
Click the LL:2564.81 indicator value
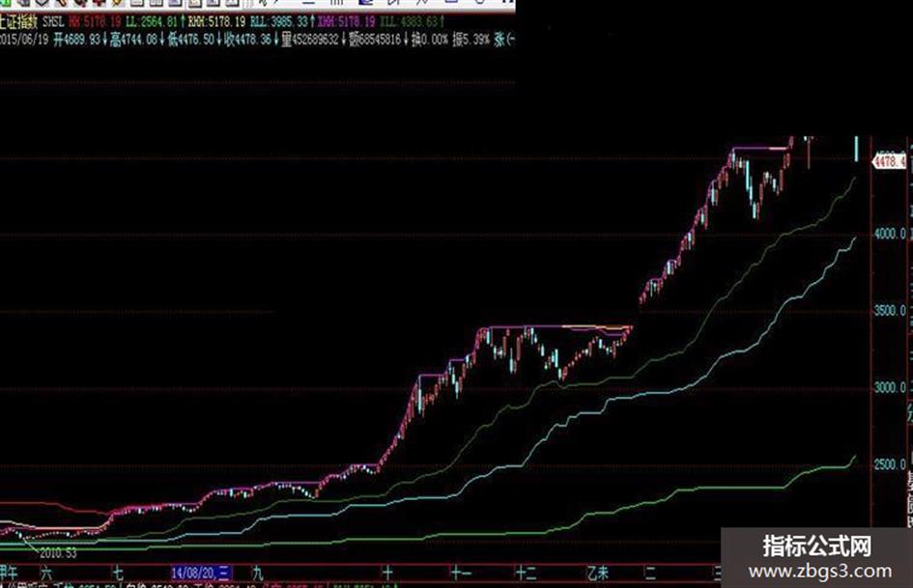click(152, 23)
